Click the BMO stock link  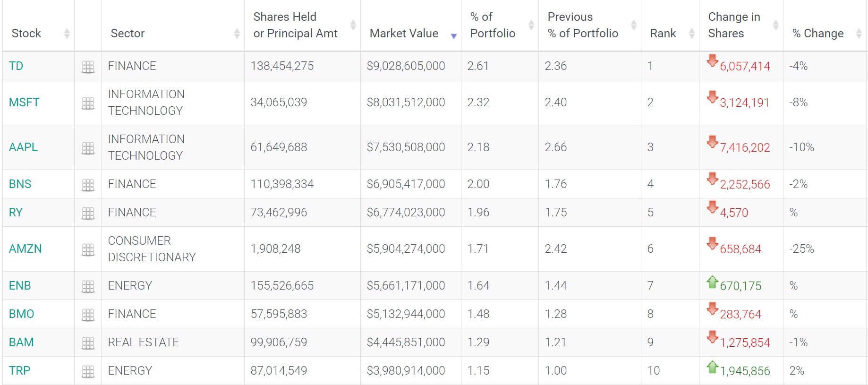(x=22, y=314)
